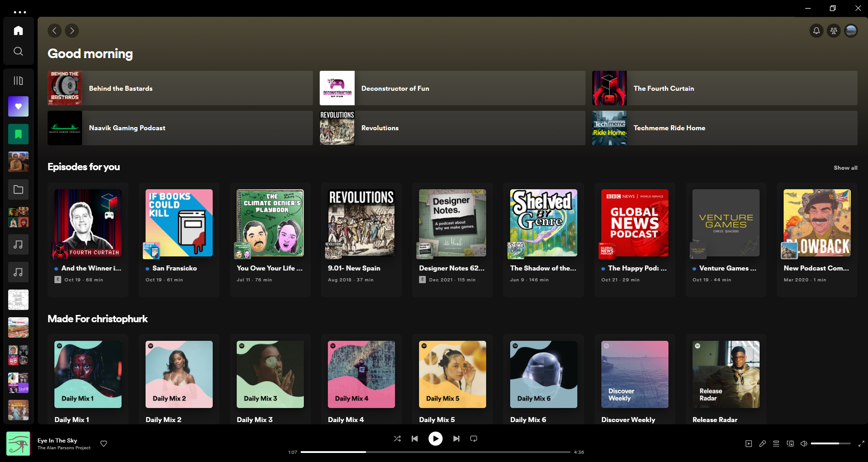Open Discover Weekly playlist
The image size is (868, 462).
click(x=635, y=379)
